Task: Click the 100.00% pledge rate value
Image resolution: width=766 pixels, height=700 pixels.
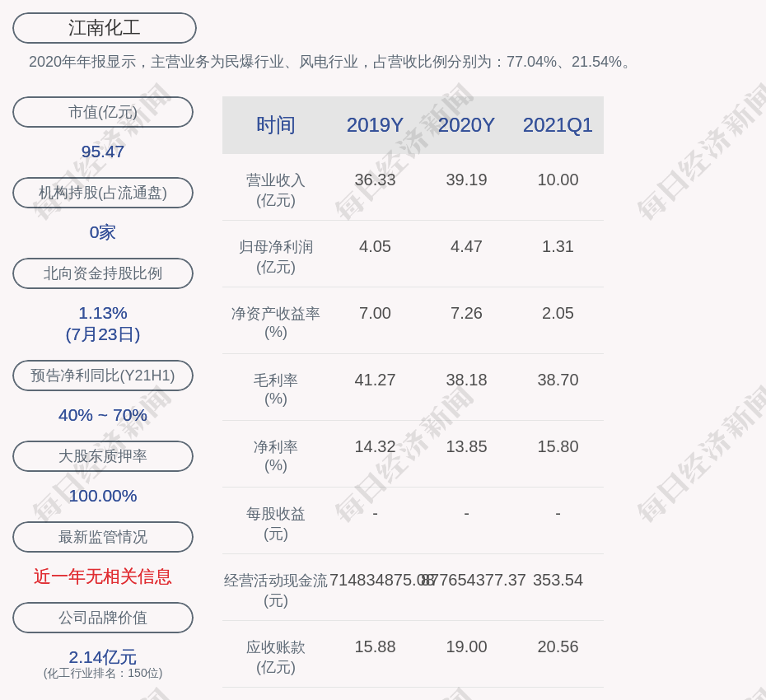Action: tap(103, 496)
